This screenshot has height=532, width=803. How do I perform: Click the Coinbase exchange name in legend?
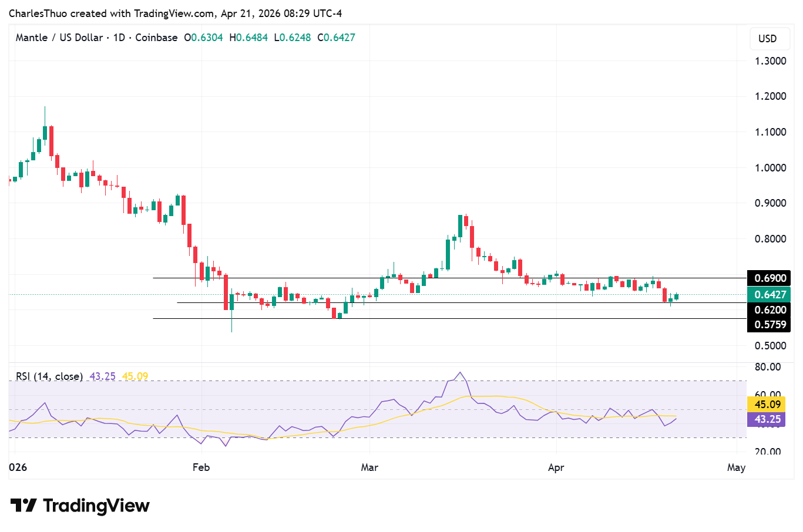[156, 38]
